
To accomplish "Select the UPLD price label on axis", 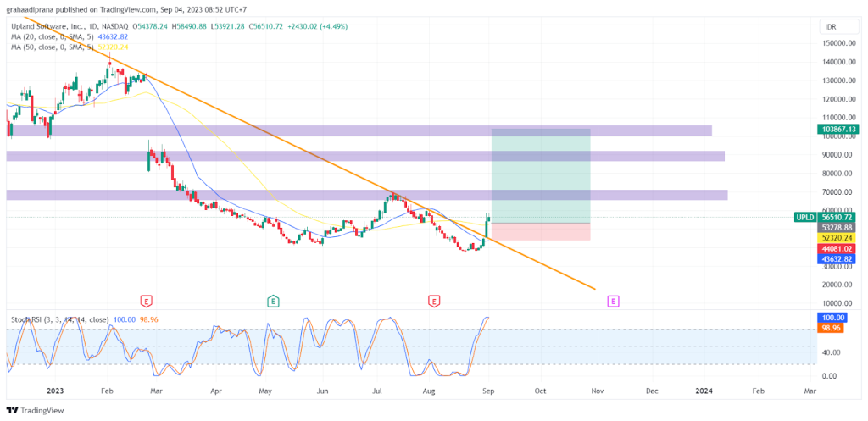I will 804,218.
